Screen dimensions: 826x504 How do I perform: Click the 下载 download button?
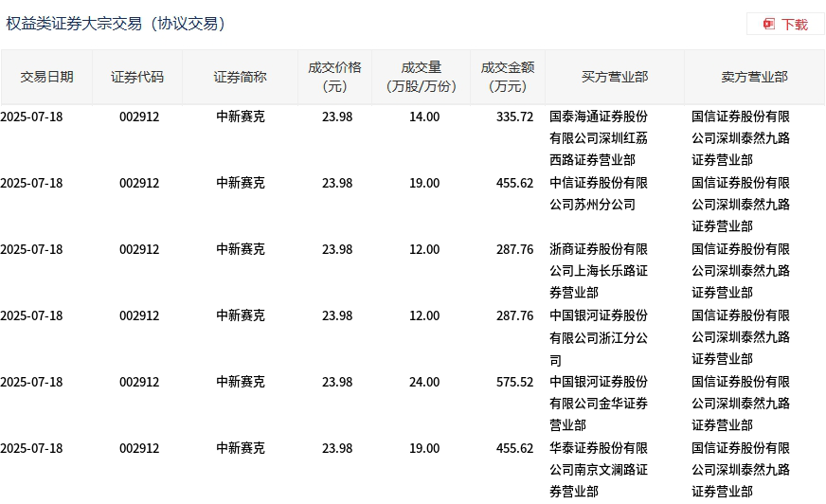tap(785, 25)
